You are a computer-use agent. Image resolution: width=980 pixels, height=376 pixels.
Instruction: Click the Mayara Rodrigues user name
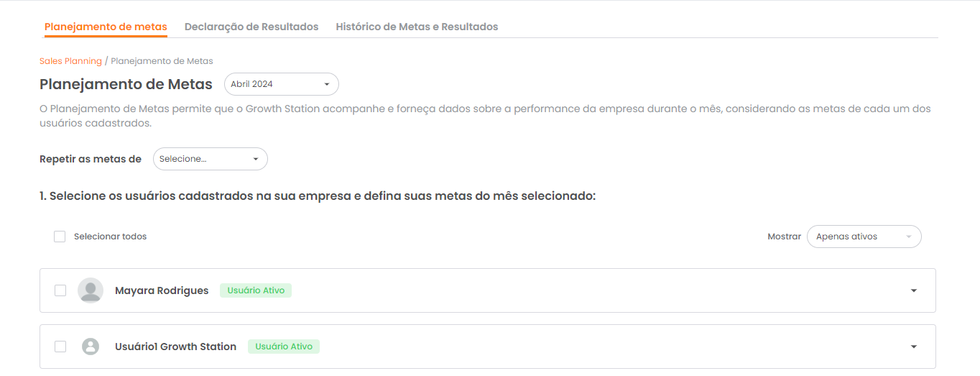(162, 290)
